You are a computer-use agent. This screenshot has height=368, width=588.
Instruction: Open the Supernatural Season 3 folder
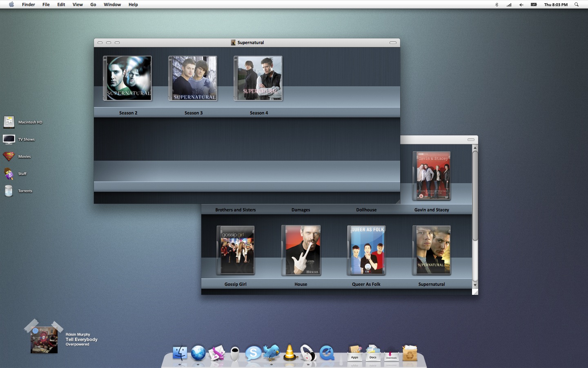tap(193, 78)
